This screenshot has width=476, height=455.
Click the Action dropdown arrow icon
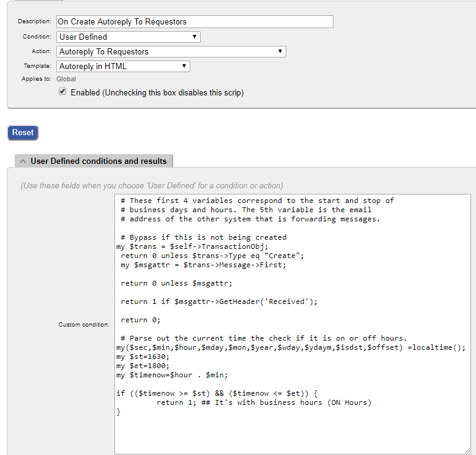pos(280,51)
